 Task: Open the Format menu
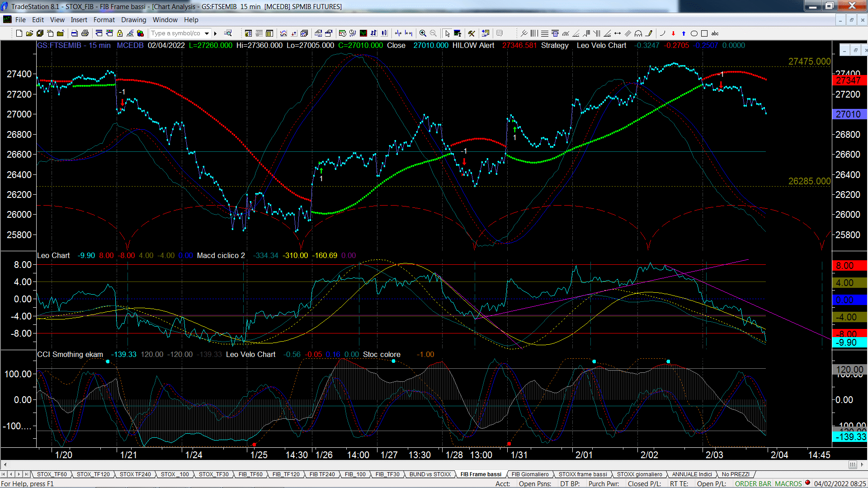[x=104, y=20]
